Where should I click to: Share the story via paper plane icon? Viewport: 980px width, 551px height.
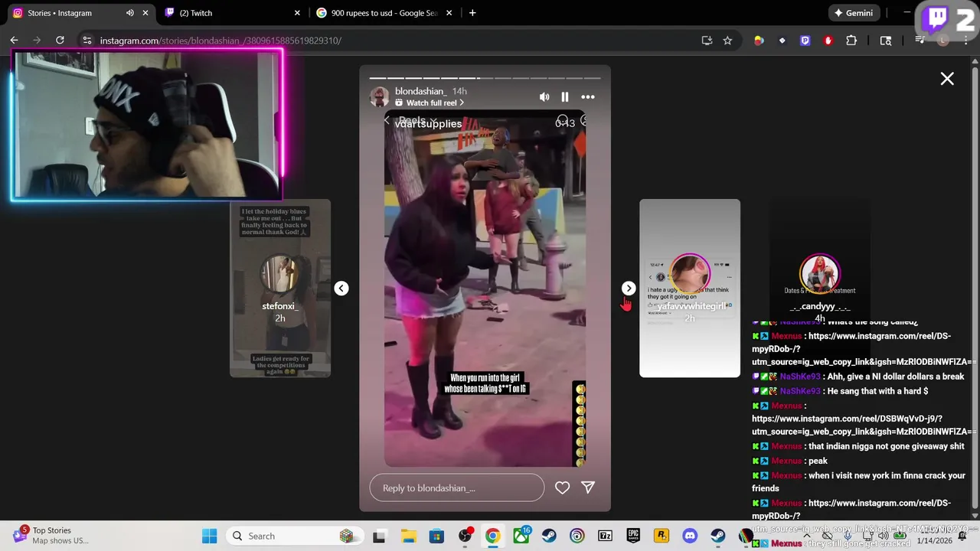click(588, 487)
